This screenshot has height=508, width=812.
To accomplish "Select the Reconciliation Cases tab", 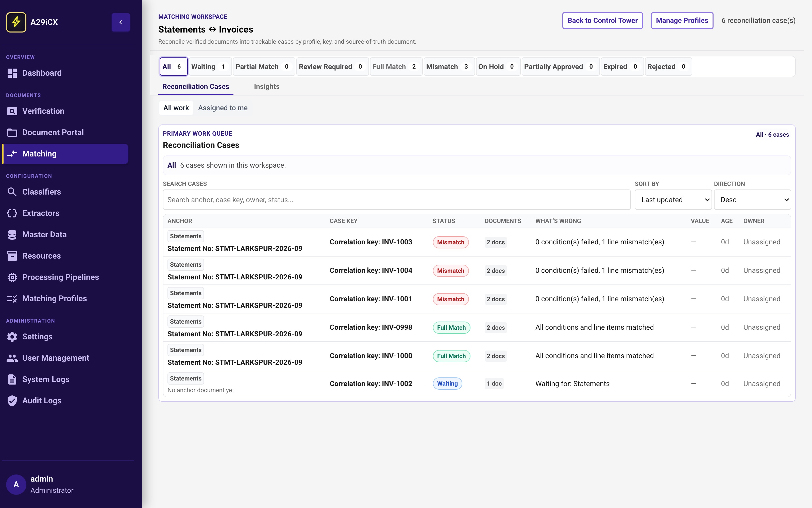I will (x=196, y=87).
